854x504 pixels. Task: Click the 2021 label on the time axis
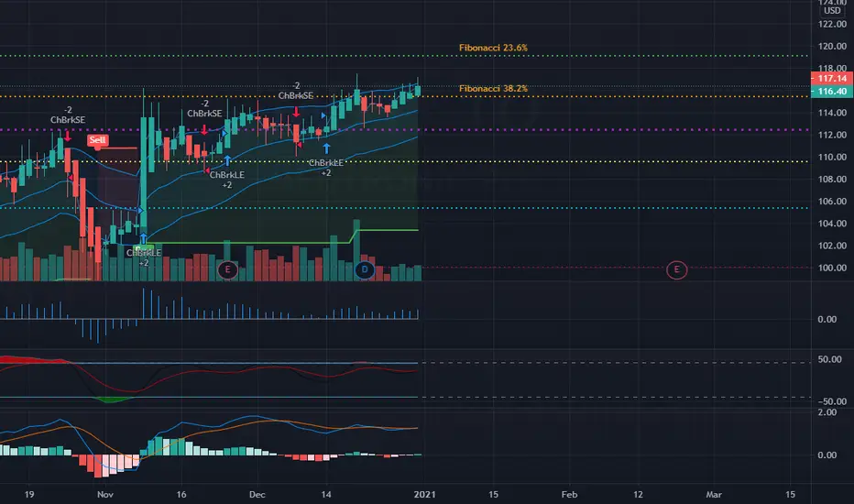(425, 495)
